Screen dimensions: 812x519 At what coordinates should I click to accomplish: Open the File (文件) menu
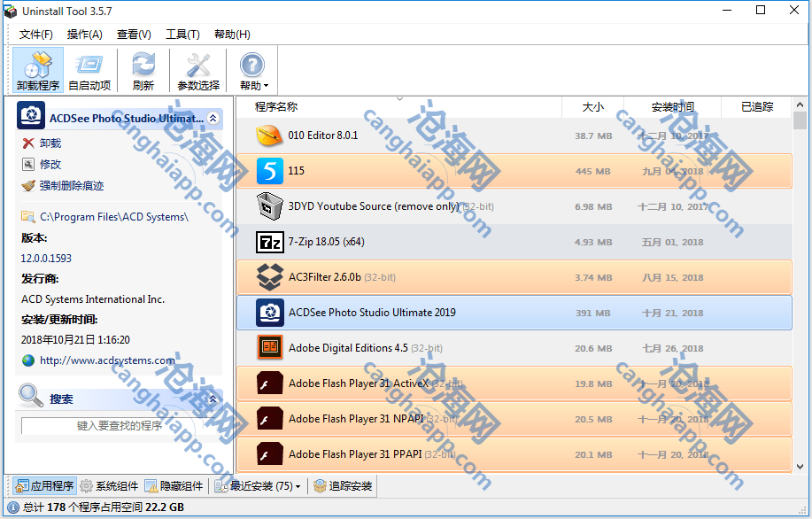coord(36,35)
